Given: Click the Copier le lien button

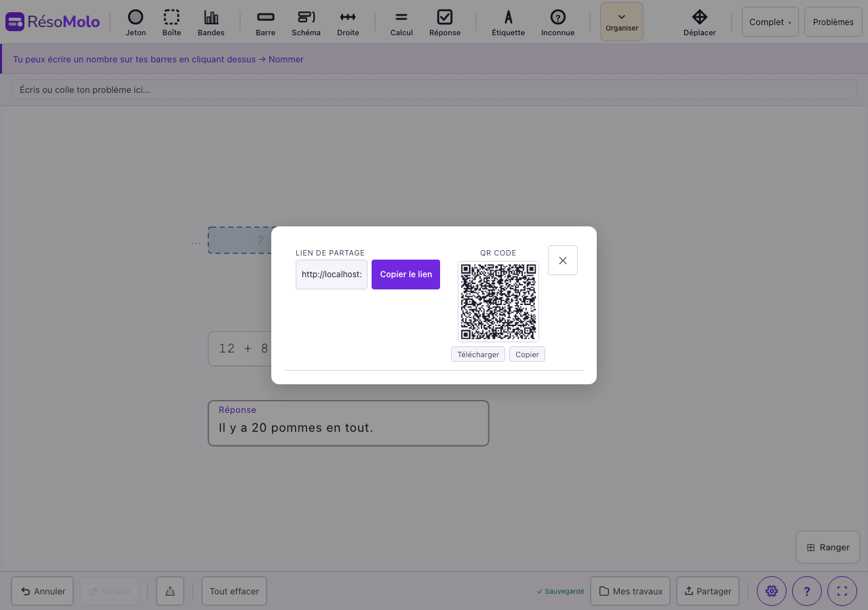Looking at the screenshot, I should (406, 274).
